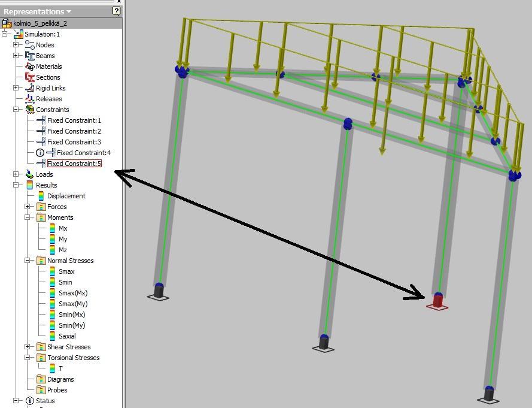This screenshot has height=408, width=532.
Task: Select Fixed Constraint:3 in the tree
Action: (74, 142)
